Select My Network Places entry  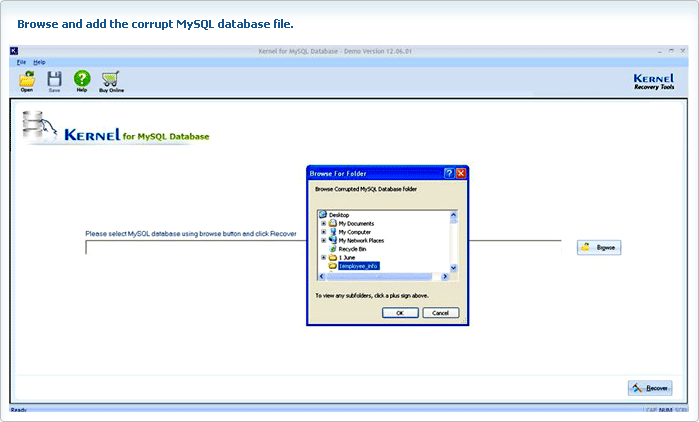[356, 240]
